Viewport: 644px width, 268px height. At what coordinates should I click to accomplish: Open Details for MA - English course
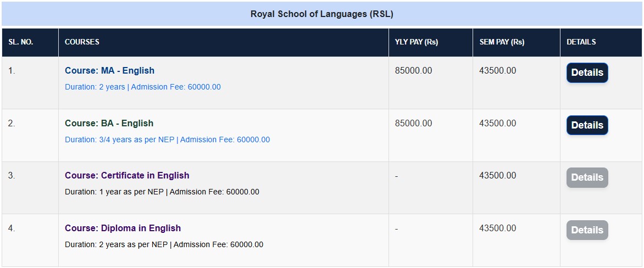coord(587,72)
